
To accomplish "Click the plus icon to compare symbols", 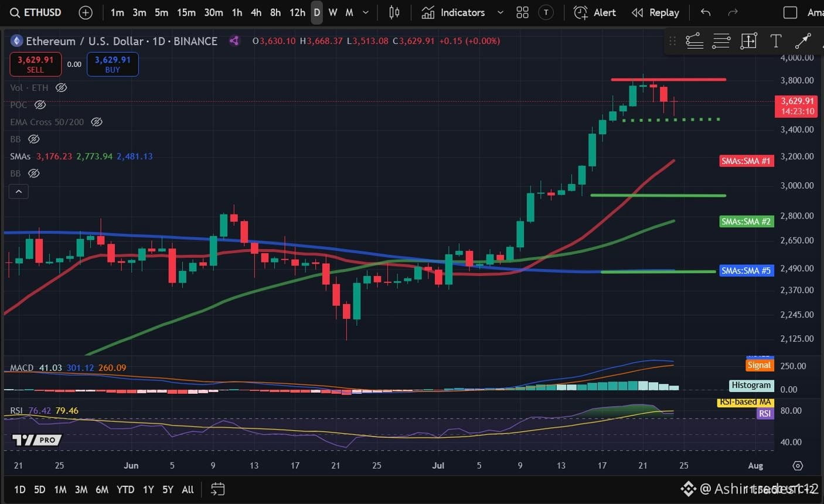I will 86,12.
